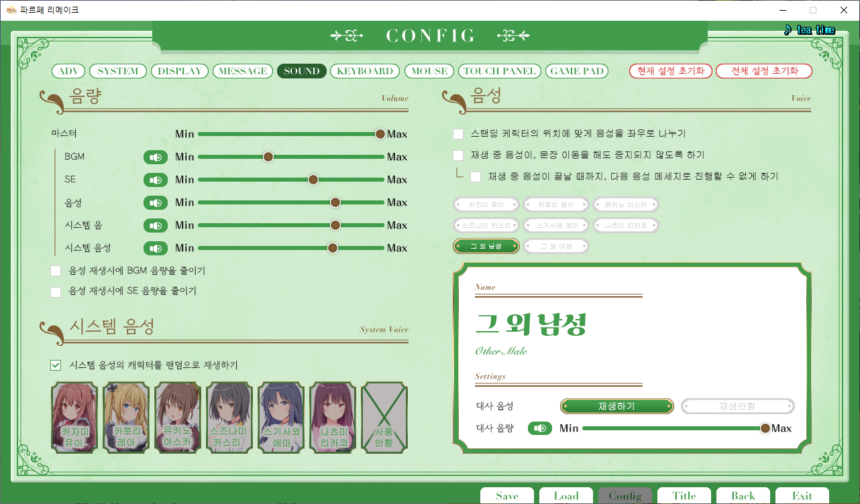Viewport: 860px width, 504px height.
Task: Select the SOUND tab
Action: pos(302,71)
